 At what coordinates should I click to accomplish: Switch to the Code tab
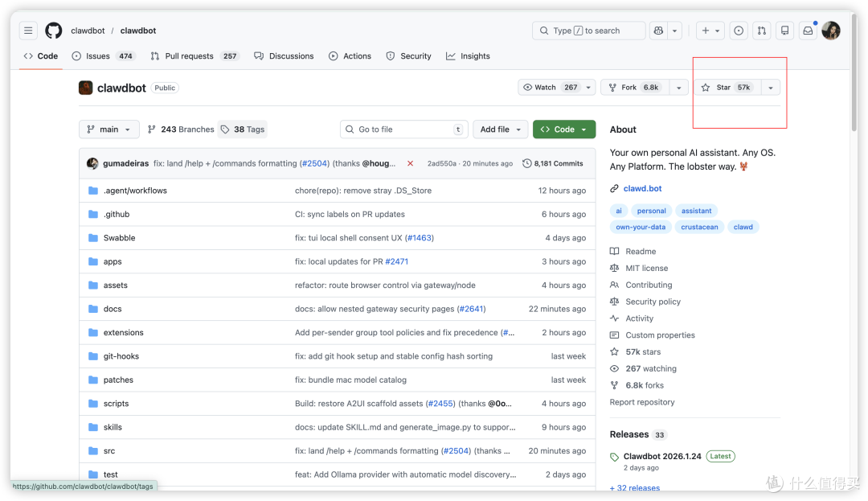pos(41,56)
